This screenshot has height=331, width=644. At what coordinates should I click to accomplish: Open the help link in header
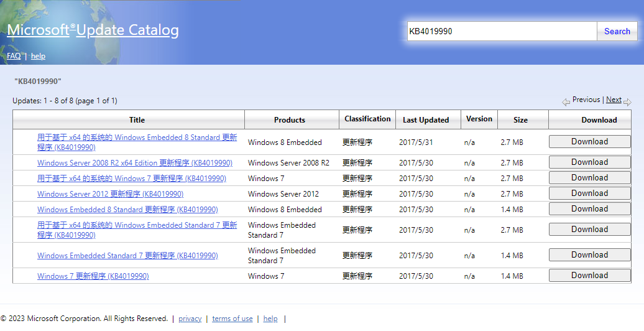(38, 56)
